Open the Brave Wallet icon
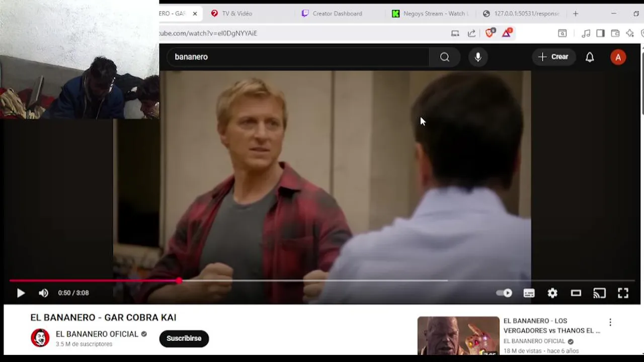The image size is (644, 362). (615, 33)
